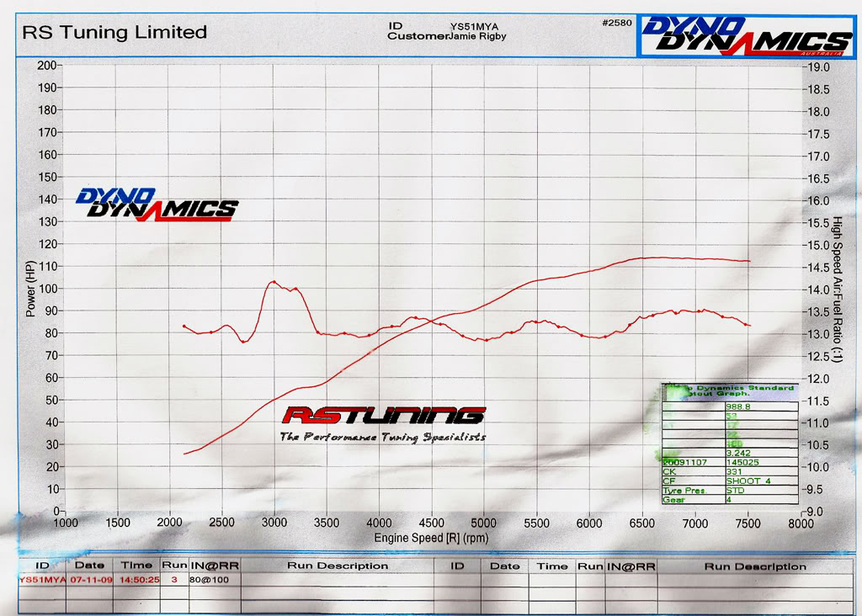Click the '19.0' tick on the air-fuel axis
862x616 pixels.
[x=819, y=67]
